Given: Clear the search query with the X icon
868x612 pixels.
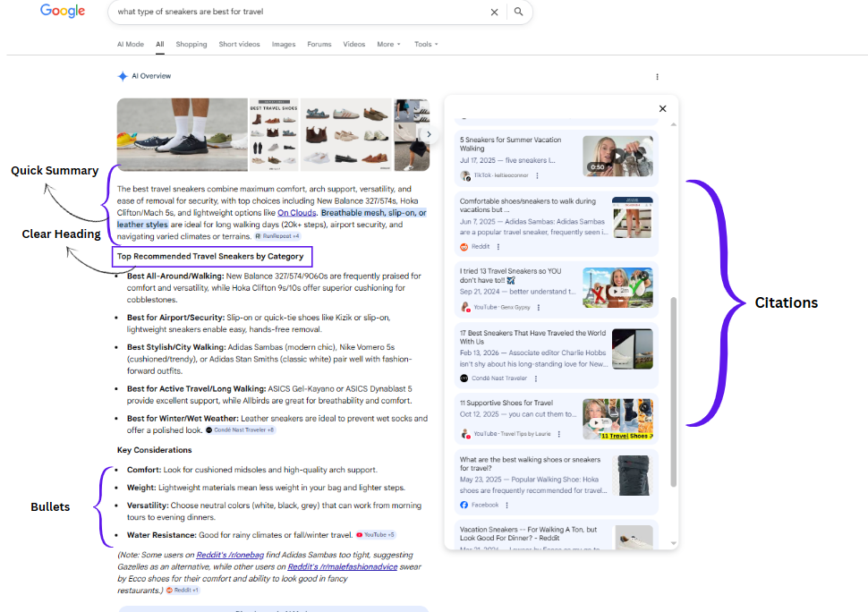Looking at the screenshot, I should [x=494, y=13].
